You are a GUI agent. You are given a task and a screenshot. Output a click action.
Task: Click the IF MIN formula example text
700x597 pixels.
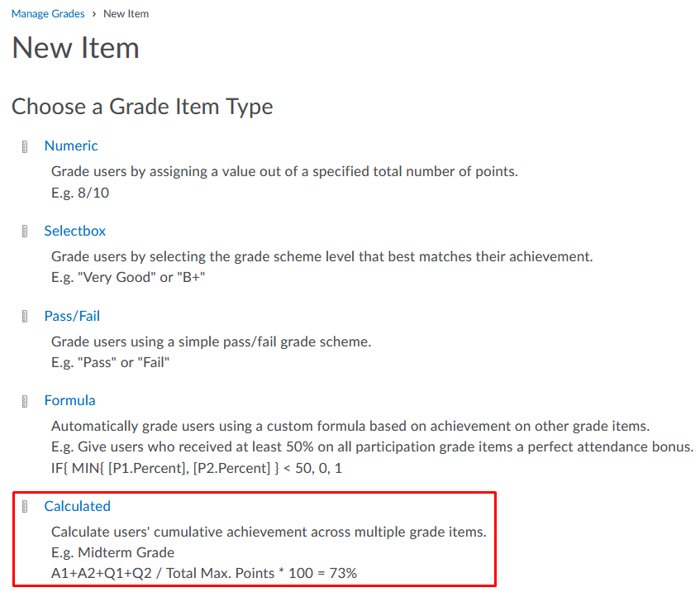(197, 468)
